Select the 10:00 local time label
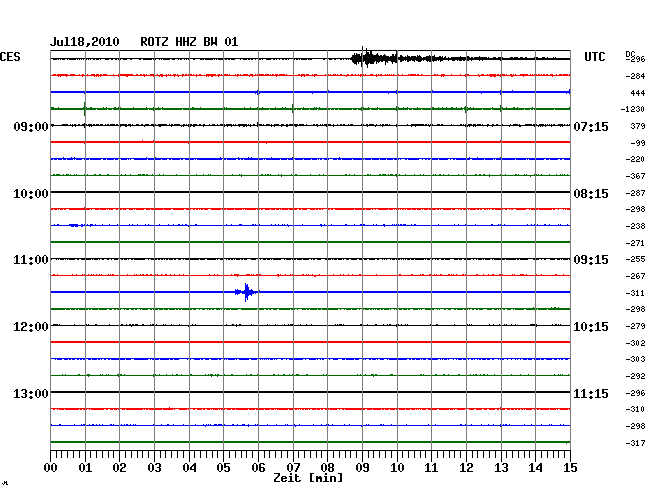Viewport: 650px width, 494px height. click(31, 194)
